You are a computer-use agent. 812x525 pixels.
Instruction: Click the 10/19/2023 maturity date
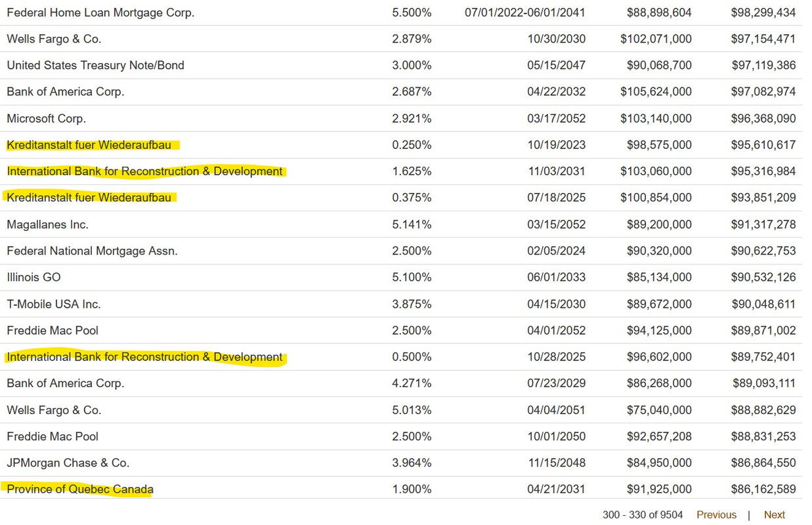(x=557, y=145)
